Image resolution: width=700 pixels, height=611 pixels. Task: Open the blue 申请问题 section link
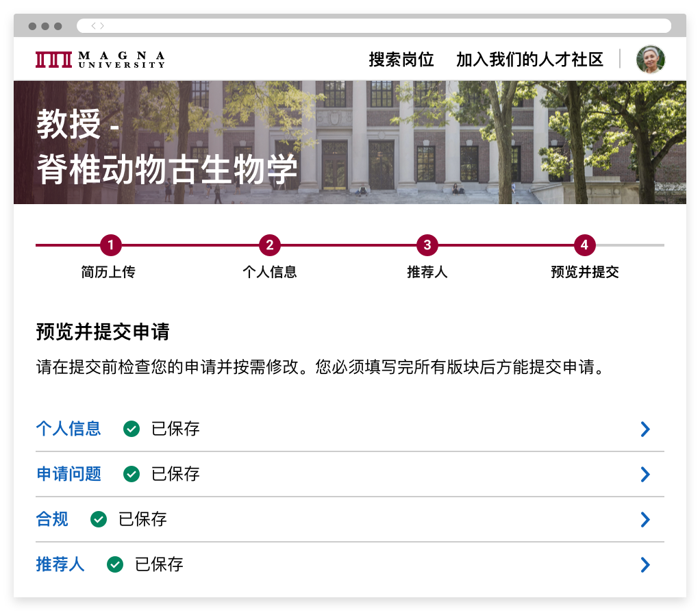(x=68, y=474)
